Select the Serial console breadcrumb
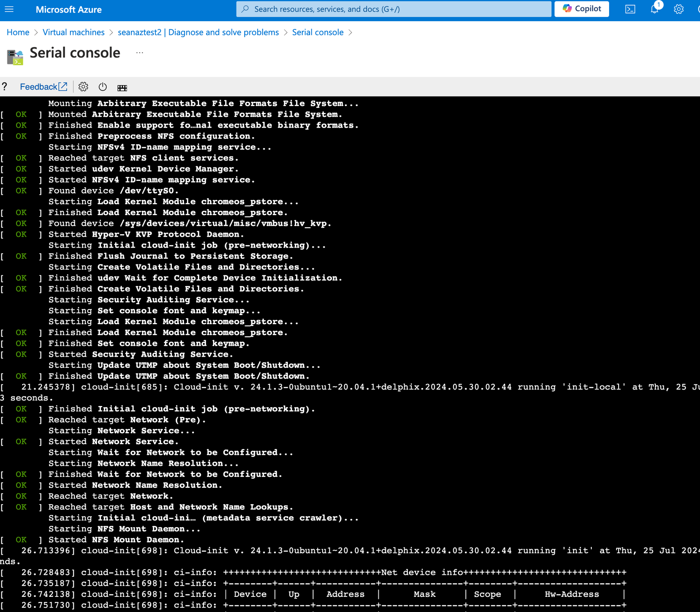Screen dimensions: 700x612 tap(318, 32)
